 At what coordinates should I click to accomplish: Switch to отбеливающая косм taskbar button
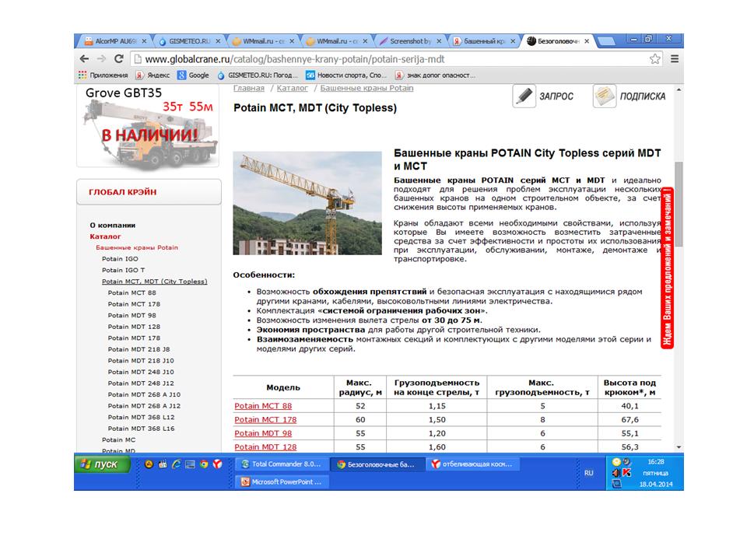(472, 464)
